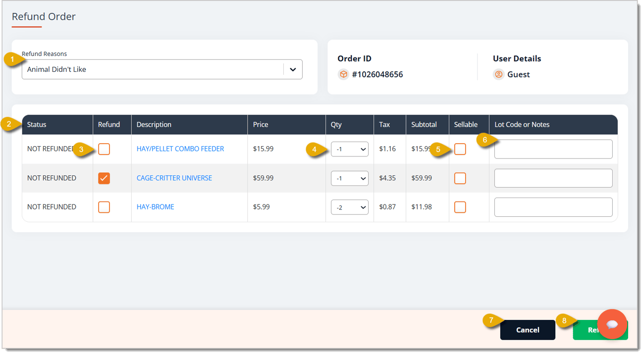Mark HAY/PELLET COMBO FEEDER as sellable
Viewport: 644px width, 355px height.
[x=460, y=149]
